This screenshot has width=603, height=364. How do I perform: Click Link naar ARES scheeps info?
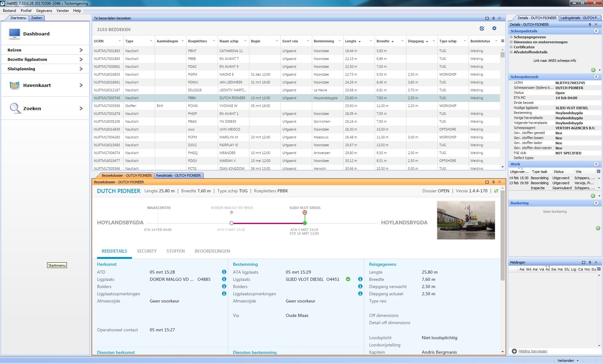555,61
